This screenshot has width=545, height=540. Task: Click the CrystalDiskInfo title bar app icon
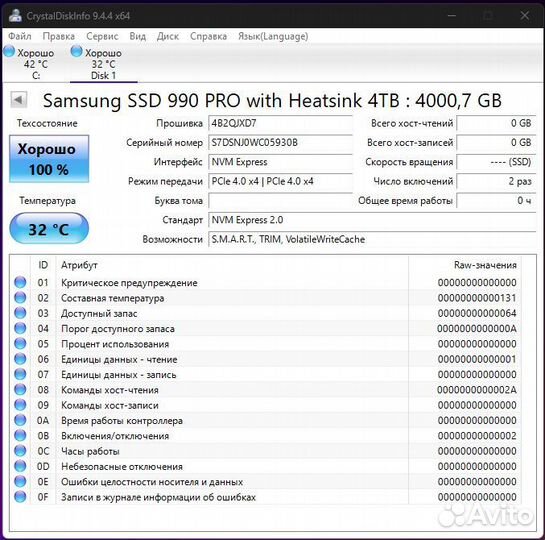coord(15,15)
